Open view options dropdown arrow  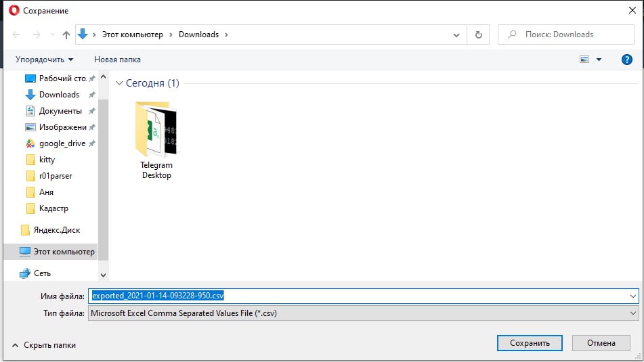click(x=599, y=60)
